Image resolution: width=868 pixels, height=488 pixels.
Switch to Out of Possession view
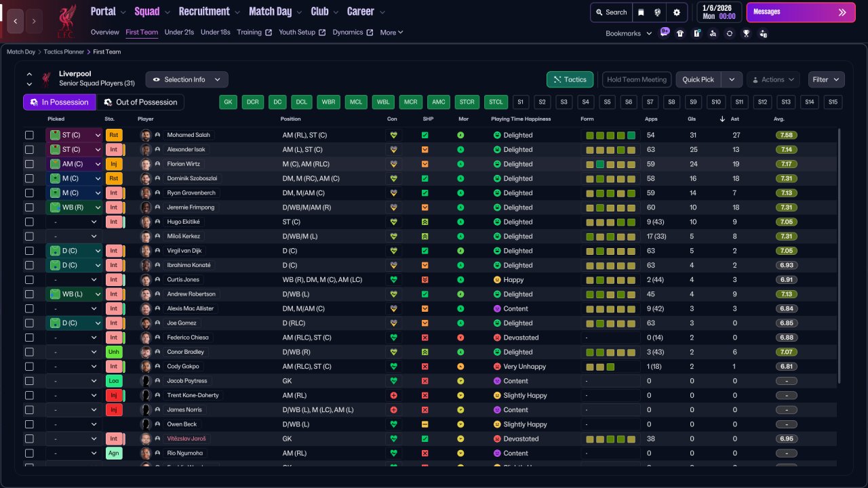[x=140, y=102]
